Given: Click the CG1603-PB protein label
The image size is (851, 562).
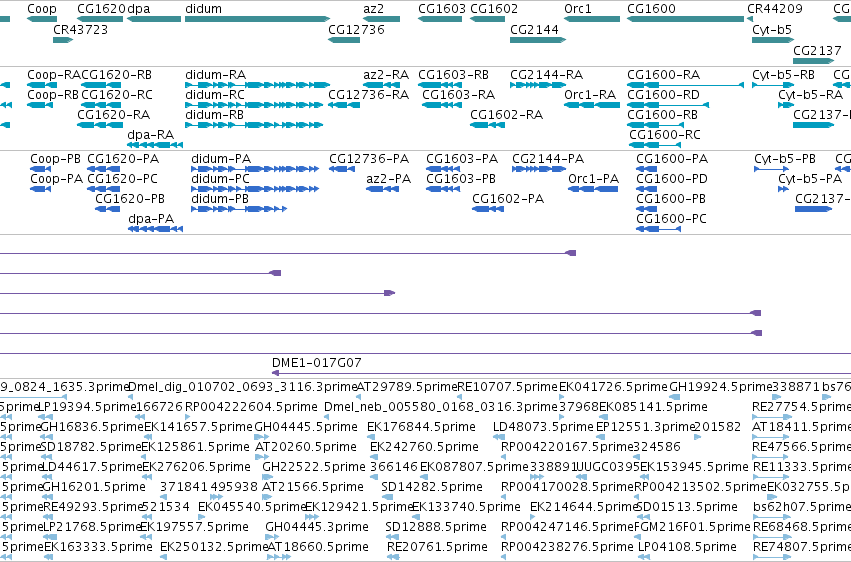Looking at the screenshot, I should (461, 179).
